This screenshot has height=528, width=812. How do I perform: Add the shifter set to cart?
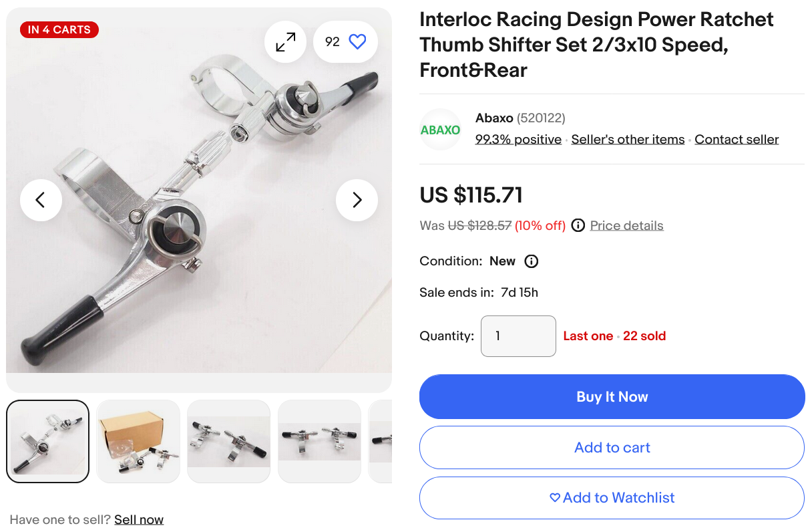click(612, 448)
